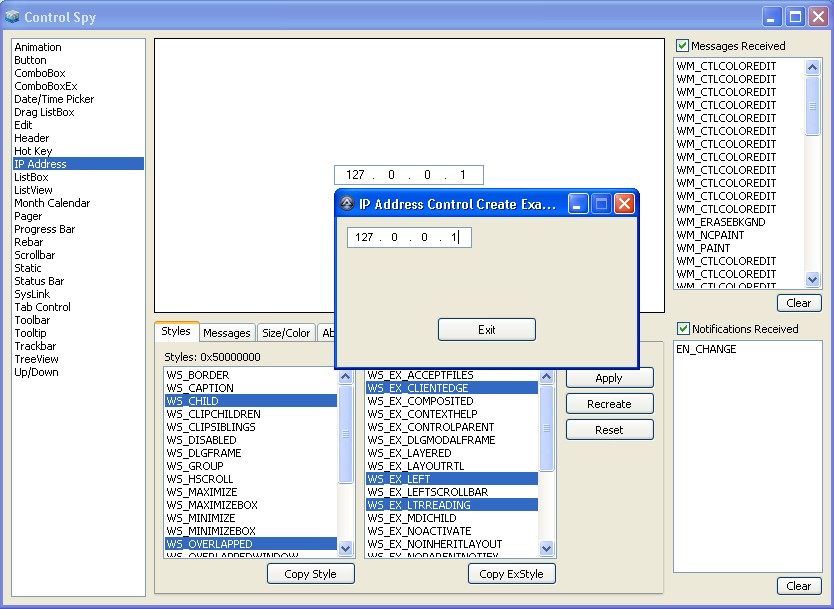Toggle the Messages Received checkbox

coord(682,46)
